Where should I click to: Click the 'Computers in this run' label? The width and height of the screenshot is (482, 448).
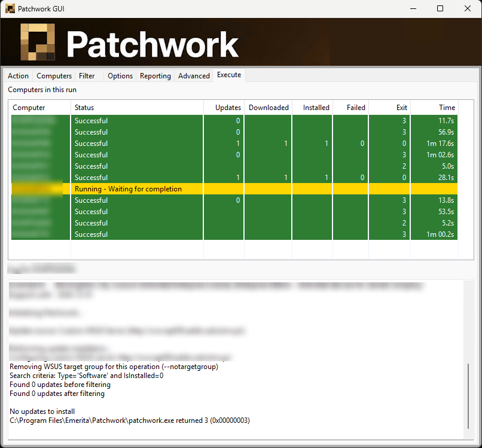click(x=42, y=90)
